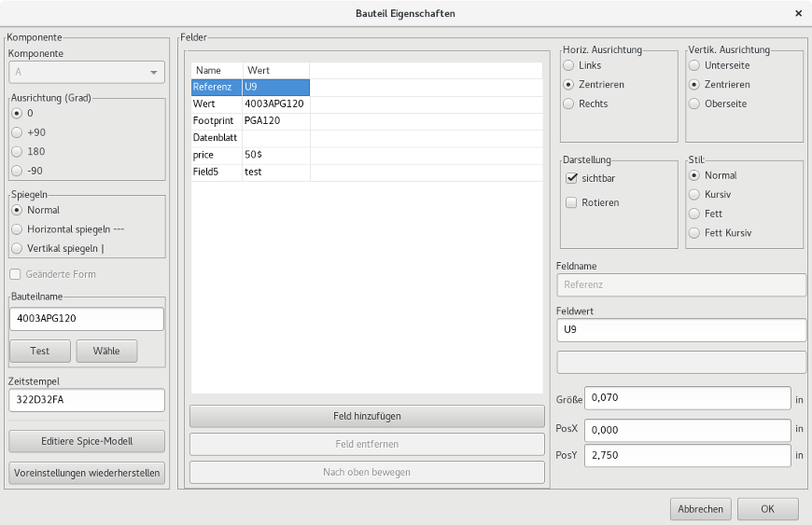Image resolution: width=812 pixels, height=525 pixels.
Task: Close the Bauteil Eigenschaften dialog
Action: click(798, 14)
